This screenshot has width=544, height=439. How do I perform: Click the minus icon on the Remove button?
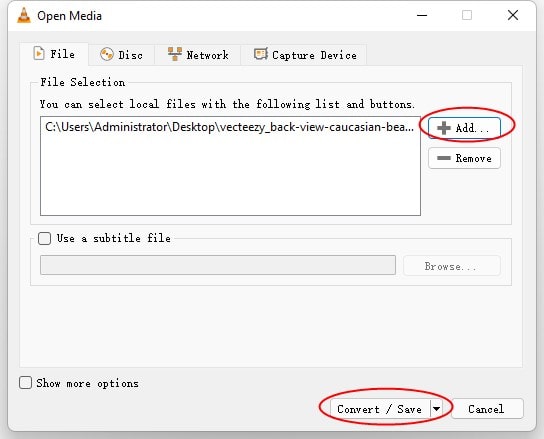coord(444,158)
